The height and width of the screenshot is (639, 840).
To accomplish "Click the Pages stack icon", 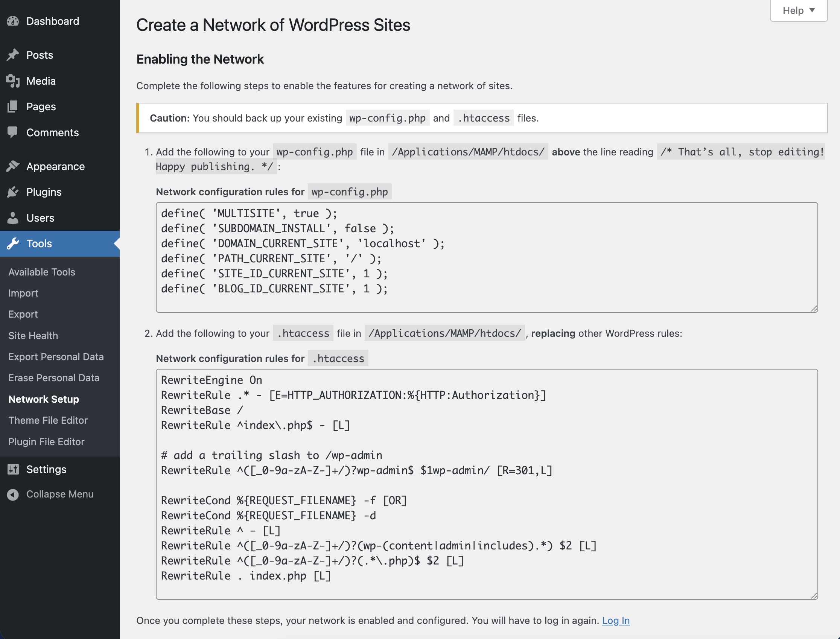I will [x=13, y=106].
